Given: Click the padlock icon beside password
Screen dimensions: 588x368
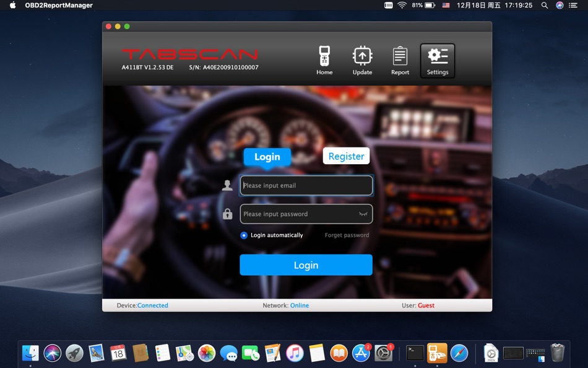Looking at the screenshot, I should click(227, 214).
